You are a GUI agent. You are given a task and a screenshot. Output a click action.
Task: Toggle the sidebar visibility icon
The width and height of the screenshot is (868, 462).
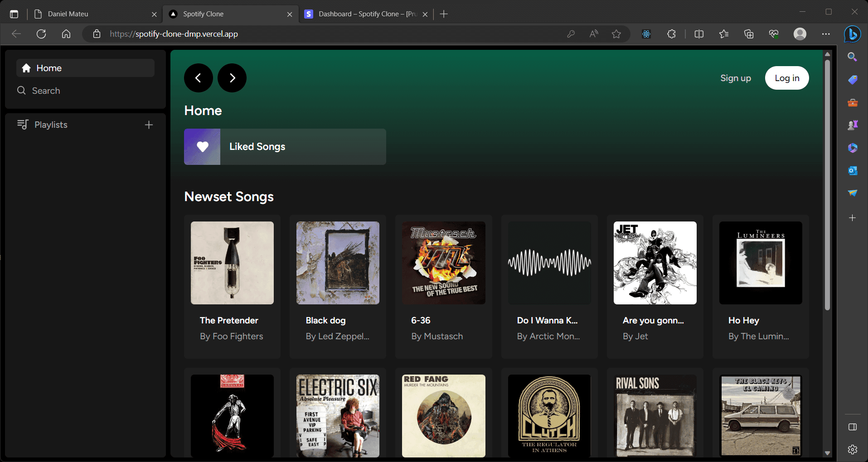point(853,427)
